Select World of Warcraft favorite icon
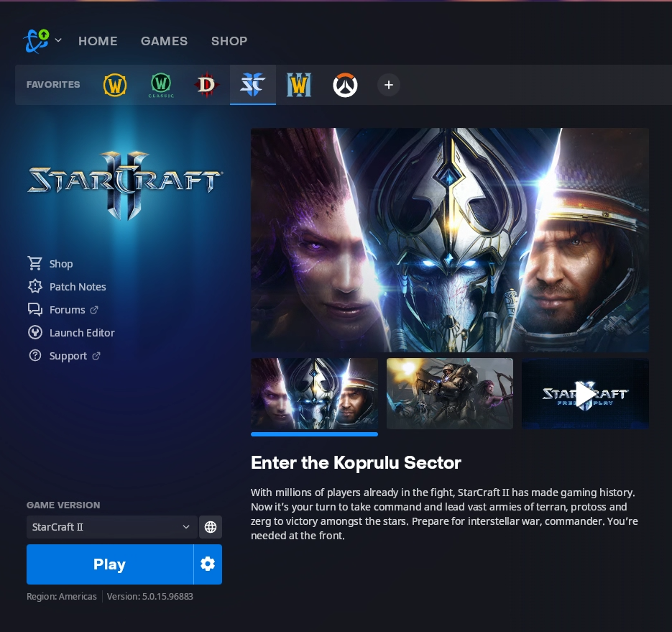The image size is (672, 632). point(115,85)
